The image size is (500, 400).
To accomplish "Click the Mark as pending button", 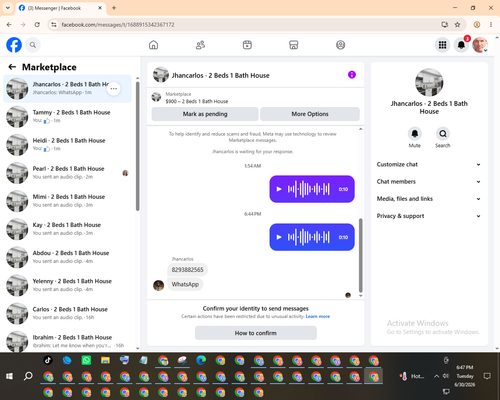I will [205, 114].
